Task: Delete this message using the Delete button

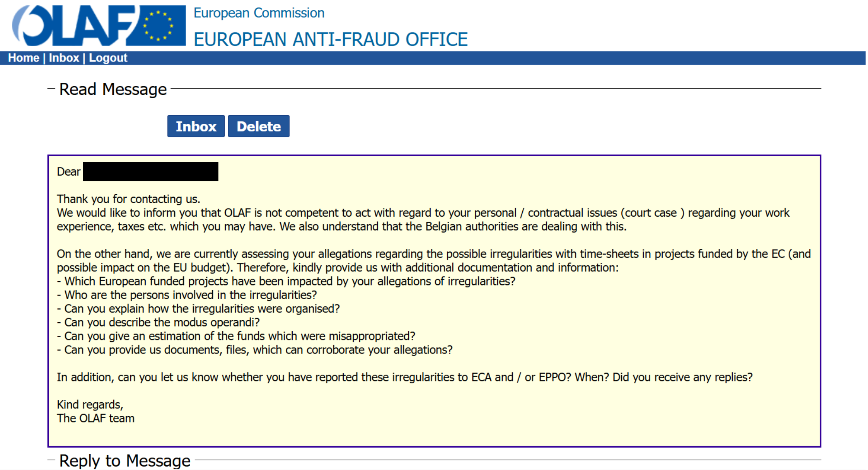Action: (259, 126)
